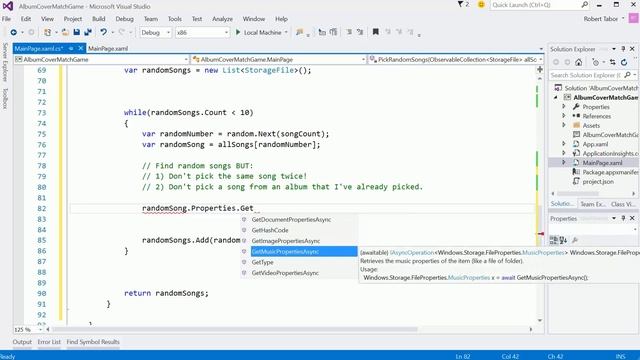Select project.json in Solution Explorer

pos(598,181)
